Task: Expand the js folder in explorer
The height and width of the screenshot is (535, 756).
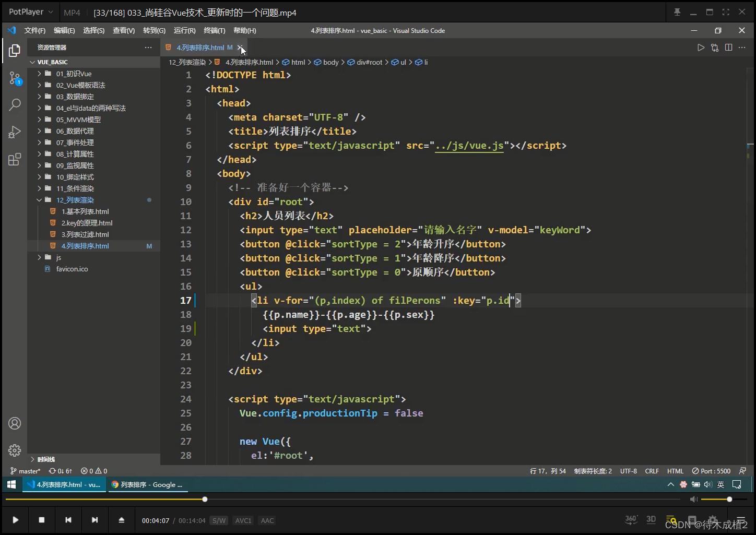Action: [x=39, y=257]
